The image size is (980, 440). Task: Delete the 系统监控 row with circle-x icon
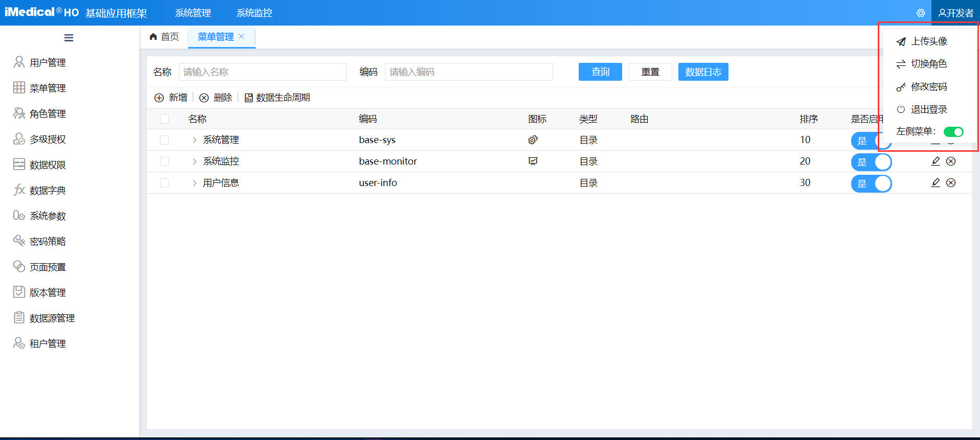[x=951, y=161]
